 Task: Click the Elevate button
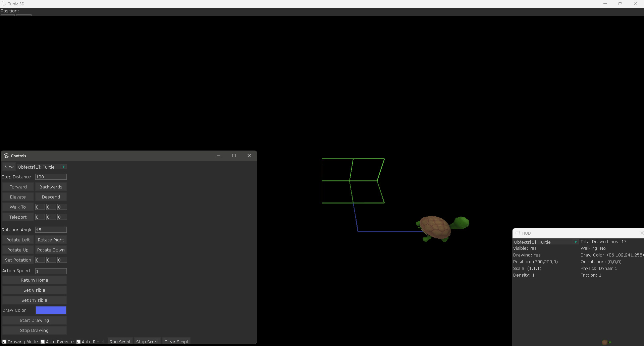click(18, 197)
